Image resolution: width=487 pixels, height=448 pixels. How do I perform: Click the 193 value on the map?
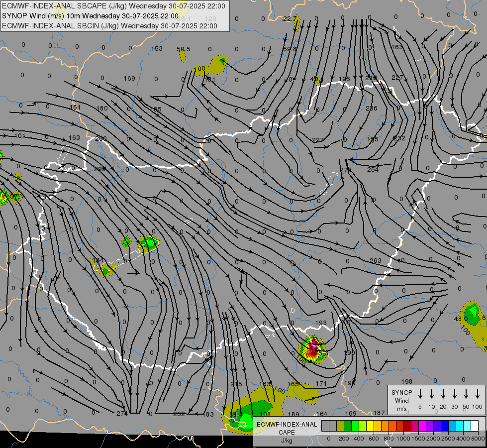[x=321, y=323]
